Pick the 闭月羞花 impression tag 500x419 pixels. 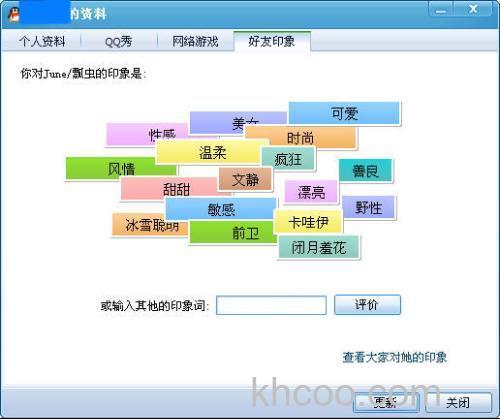319,247
